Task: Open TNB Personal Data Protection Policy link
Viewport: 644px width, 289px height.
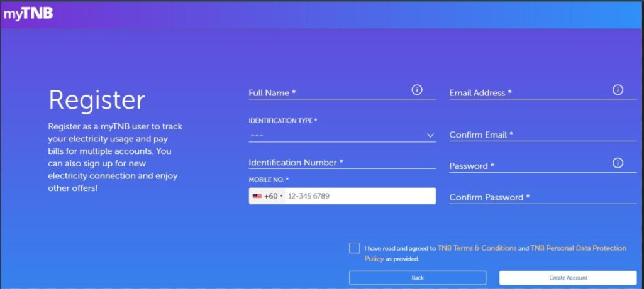Action: (496, 253)
